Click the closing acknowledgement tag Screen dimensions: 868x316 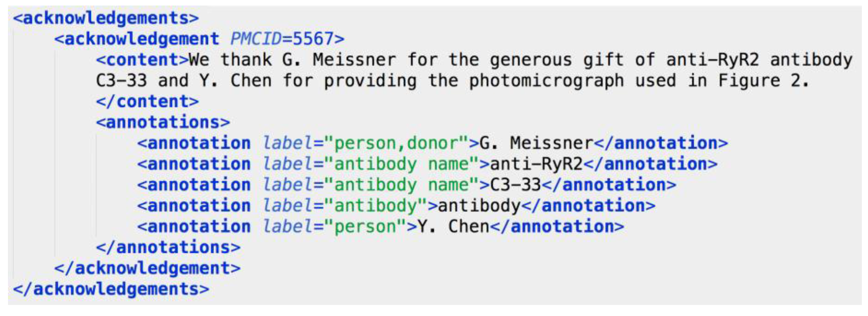point(147,268)
